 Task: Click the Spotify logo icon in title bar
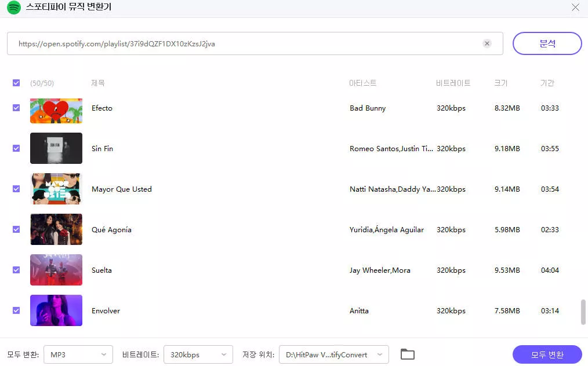tap(14, 7)
